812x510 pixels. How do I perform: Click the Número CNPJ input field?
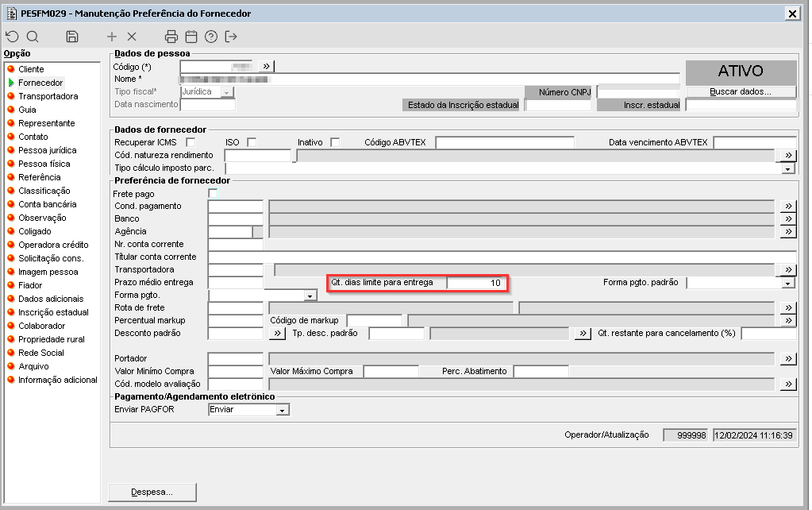tap(638, 92)
